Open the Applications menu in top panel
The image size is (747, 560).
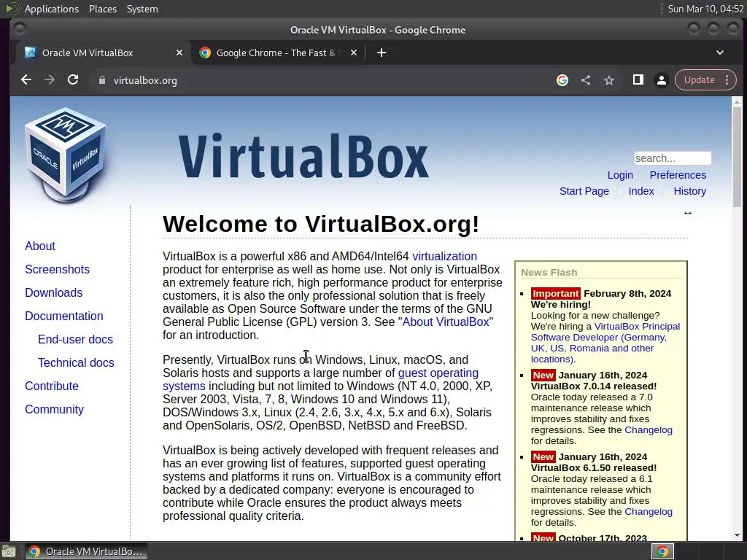pyautogui.click(x=52, y=9)
